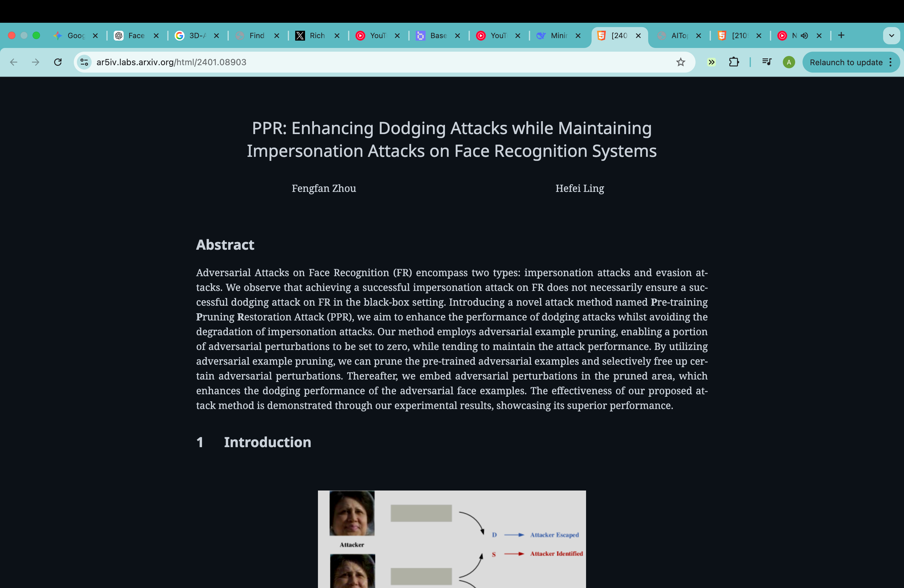Bookmark this page with the star icon

680,62
